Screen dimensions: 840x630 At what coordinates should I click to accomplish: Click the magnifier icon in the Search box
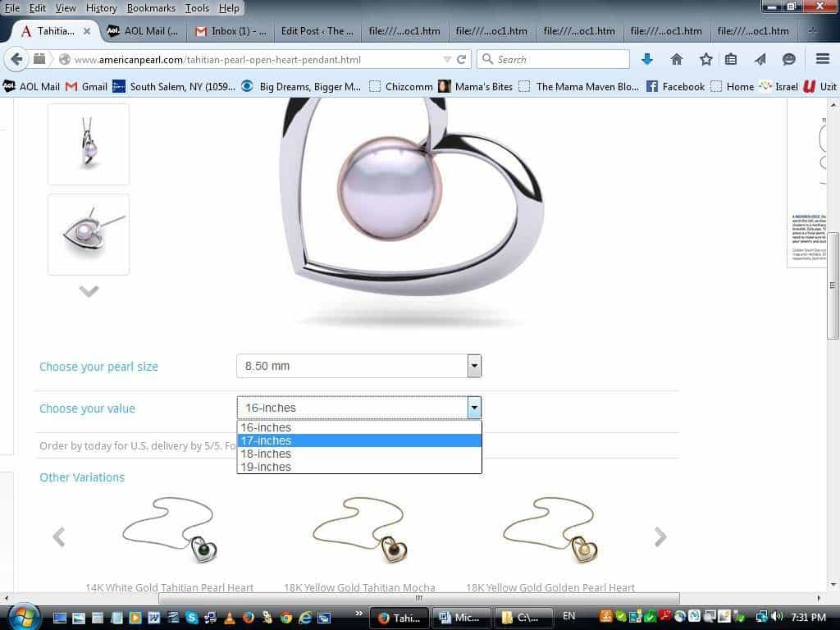coord(487,59)
